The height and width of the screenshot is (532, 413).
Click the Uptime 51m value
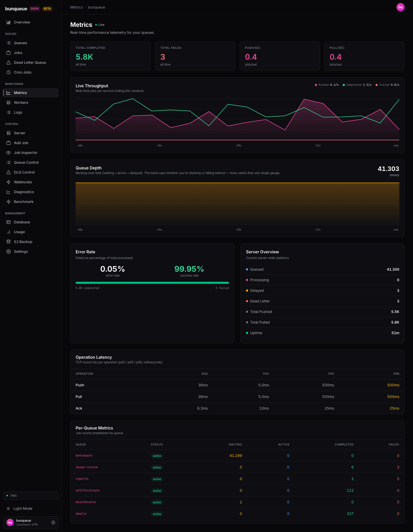click(395, 333)
